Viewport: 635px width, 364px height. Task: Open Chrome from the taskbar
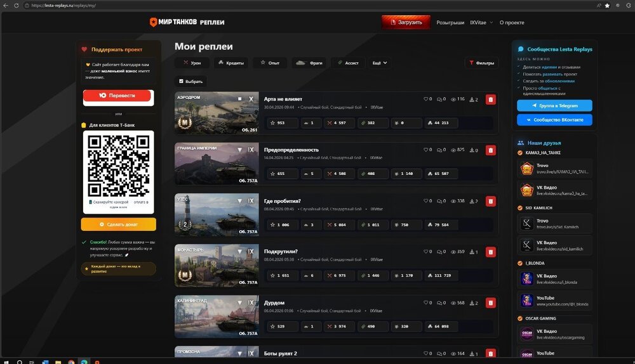coord(71,361)
